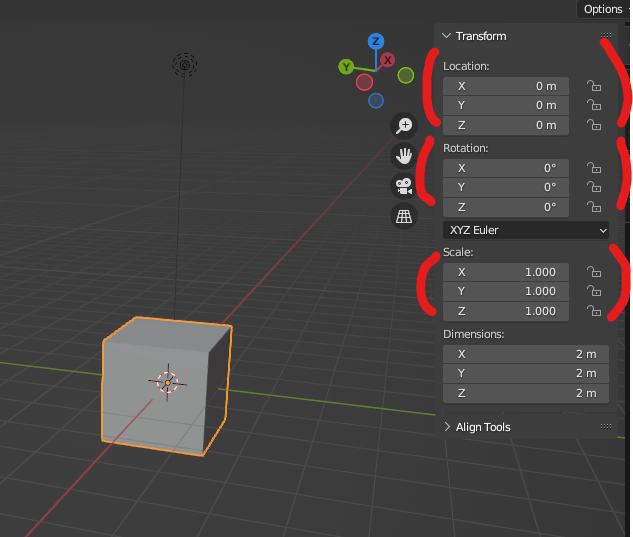633x537 pixels.
Task: Lock the Scale Z value
Action: pyautogui.click(x=593, y=311)
